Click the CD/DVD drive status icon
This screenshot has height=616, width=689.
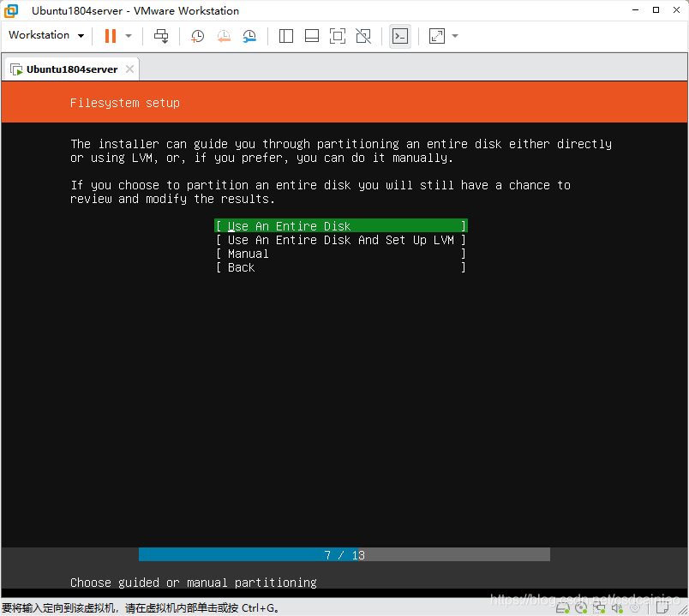(581, 608)
